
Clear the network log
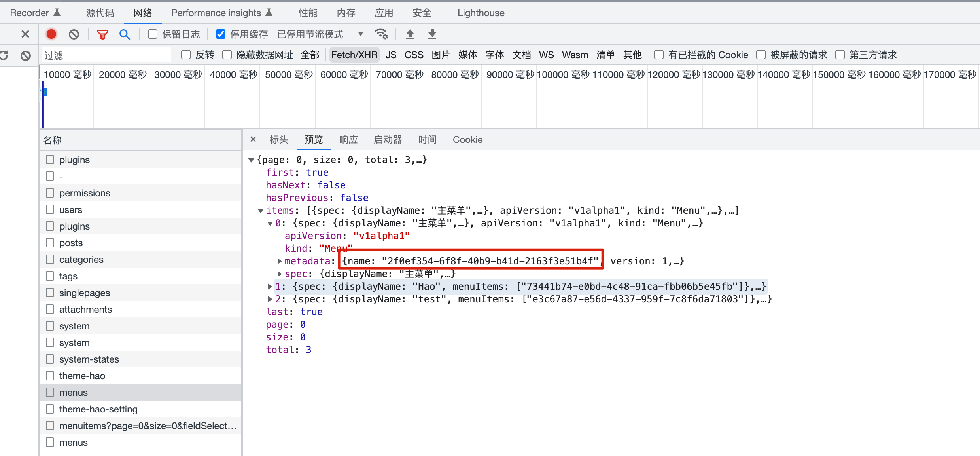74,34
